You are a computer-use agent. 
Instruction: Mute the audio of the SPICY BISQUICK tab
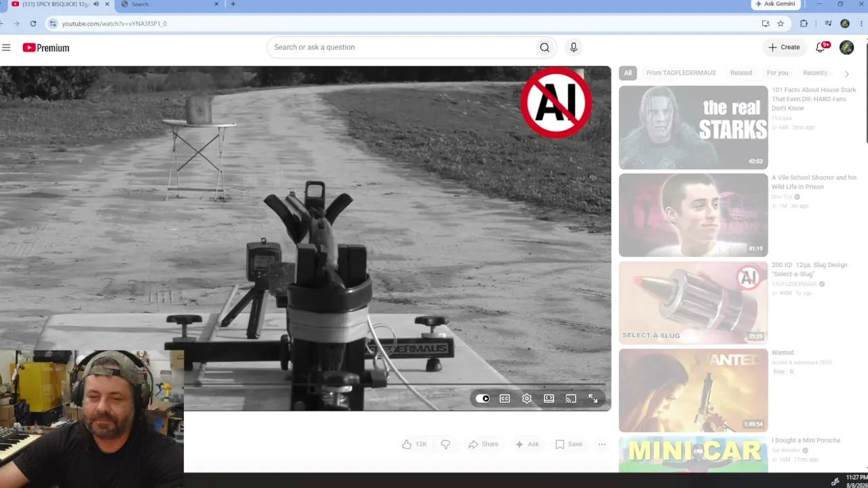click(x=96, y=4)
